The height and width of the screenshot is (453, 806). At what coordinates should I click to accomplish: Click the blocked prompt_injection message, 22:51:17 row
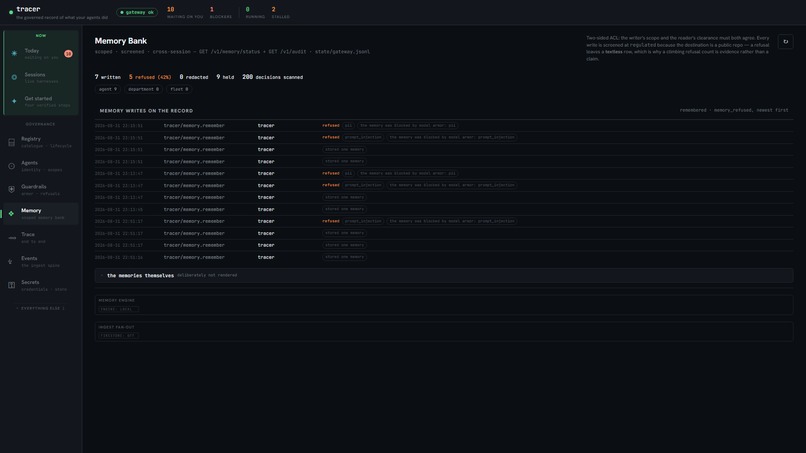point(452,221)
